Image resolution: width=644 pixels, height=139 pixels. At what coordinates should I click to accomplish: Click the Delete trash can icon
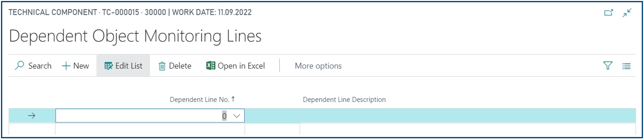pos(162,66)
